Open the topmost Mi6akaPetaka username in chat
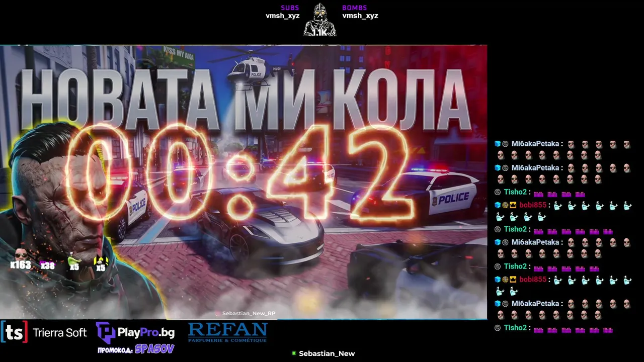This screenshot has height=362, width=644. click(535, 144)
